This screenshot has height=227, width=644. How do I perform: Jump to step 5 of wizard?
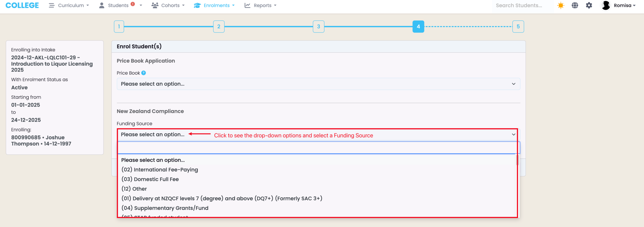click(518, 27)
